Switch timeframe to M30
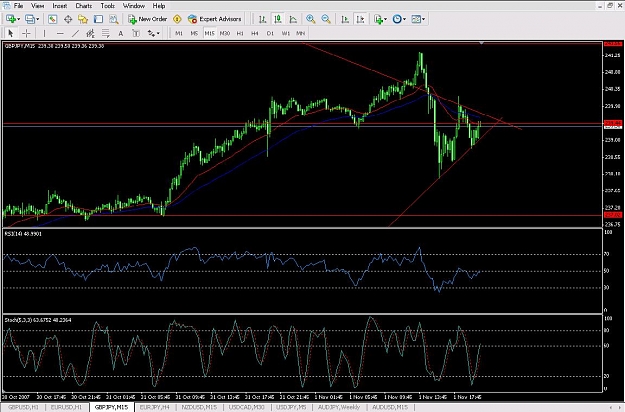The height and width of the screenshot is (412, 625). pos(225,33)
